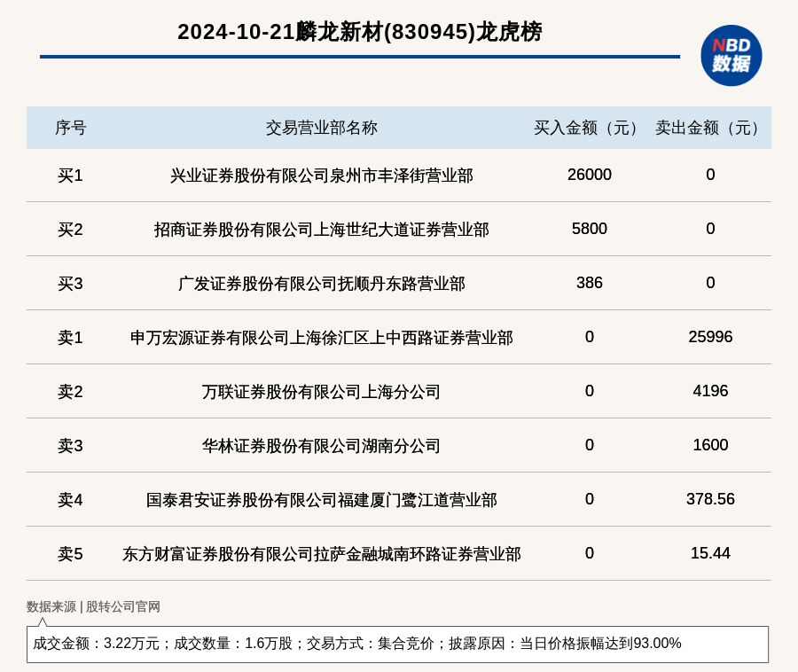Screen dimensions: 798x672
Task: Click the sell amount 4196
Action: [x=710, y=391]
